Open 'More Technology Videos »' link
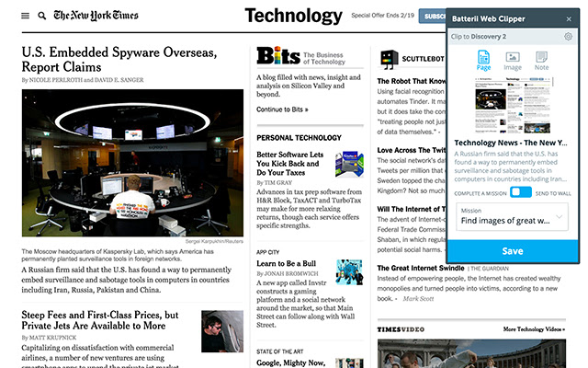The height and width of the screenshot is (368, 588). (534, 329)
